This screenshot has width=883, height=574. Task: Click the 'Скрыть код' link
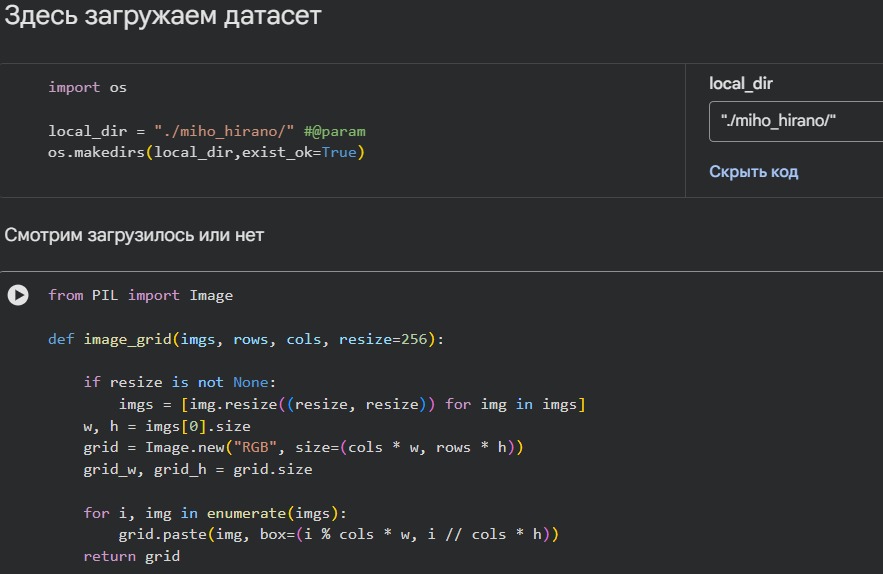tap(753, 172)
